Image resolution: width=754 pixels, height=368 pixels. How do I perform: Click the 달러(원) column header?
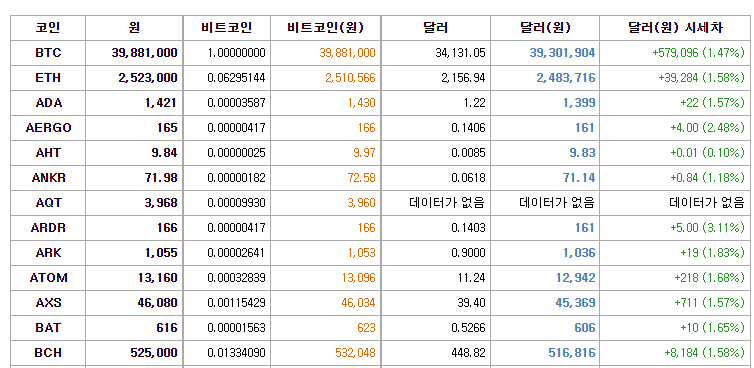pos(545,28)
